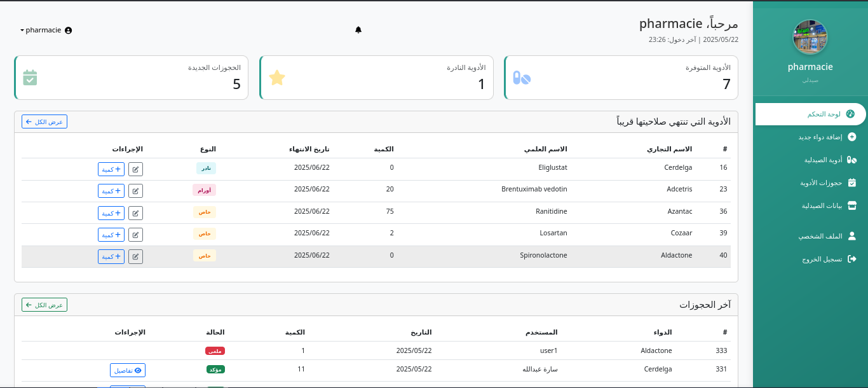Click the Ranitidine scientific name cell
The width and height of the screenshot is (868, 388).
coord(552,211)
